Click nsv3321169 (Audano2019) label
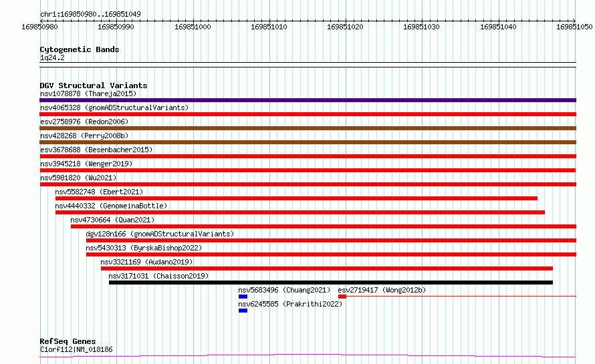595x364 pixels. pos(146,262)
